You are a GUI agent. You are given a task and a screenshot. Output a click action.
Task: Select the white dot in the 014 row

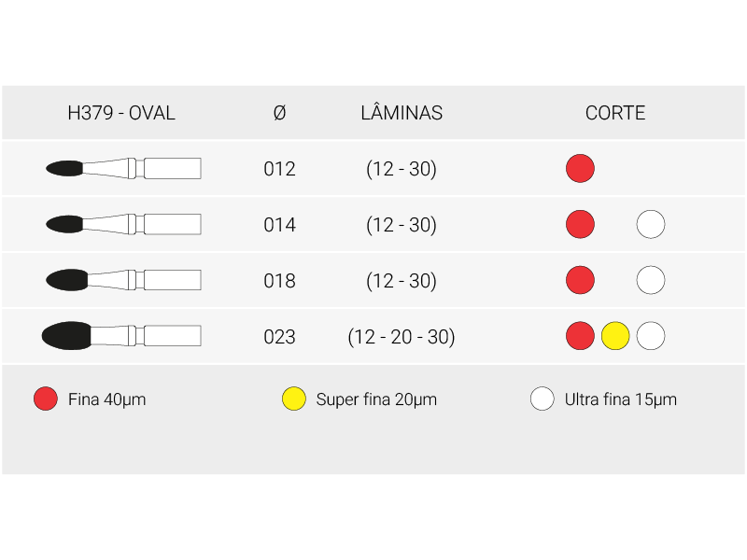pyautogui.click(x=651, y=224)
